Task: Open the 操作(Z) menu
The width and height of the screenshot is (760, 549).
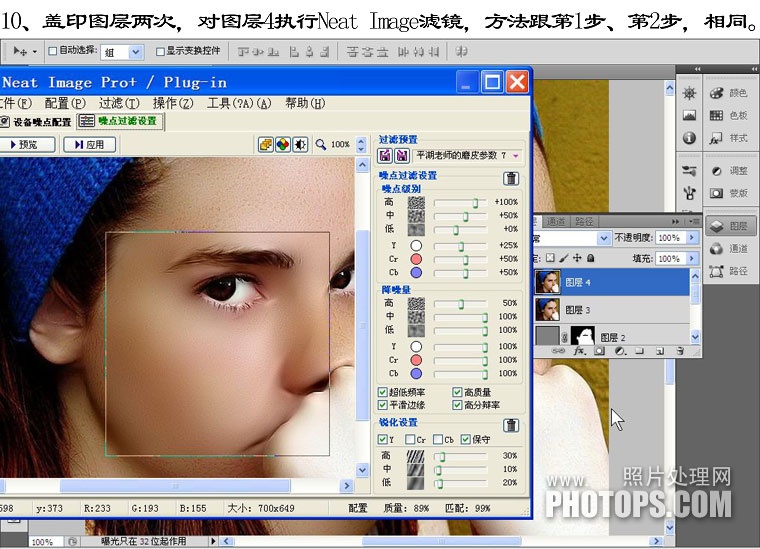Action: tap(173, 103)
